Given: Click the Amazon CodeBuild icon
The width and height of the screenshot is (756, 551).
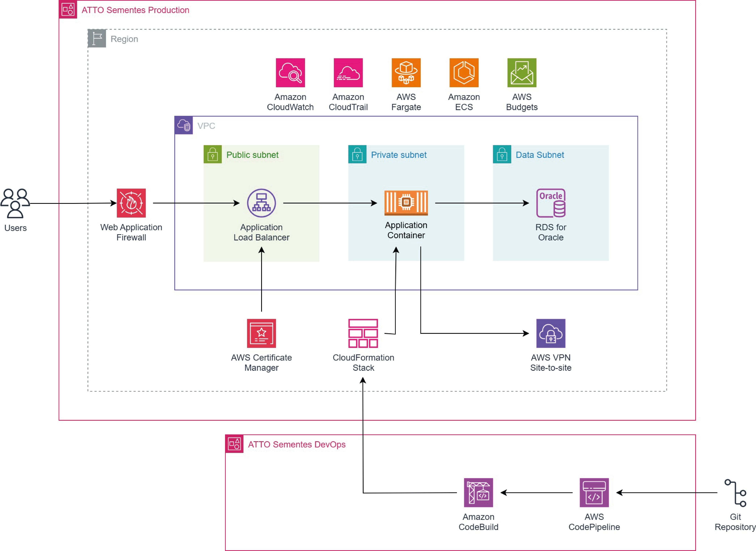Looking at the screenshot, I should pyautogui.click(x=478, y=492).
